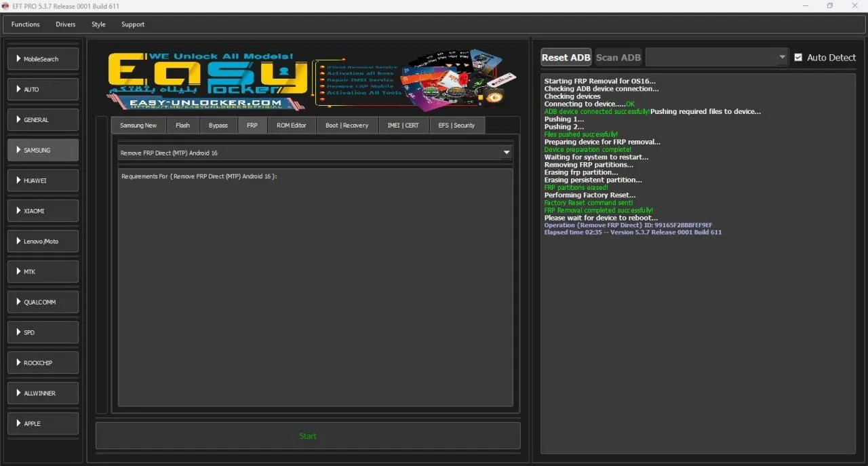
Task: Select the Lenovo/Moto sidebar item
Action: tap(43, 241)
